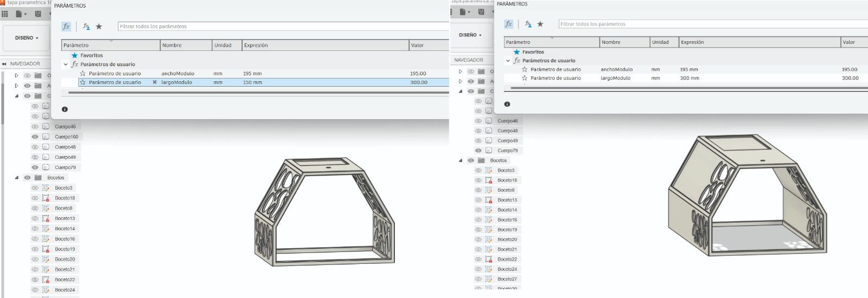
Task: Click the Save disk icon in the left window
Action: [x=38, y=14]
